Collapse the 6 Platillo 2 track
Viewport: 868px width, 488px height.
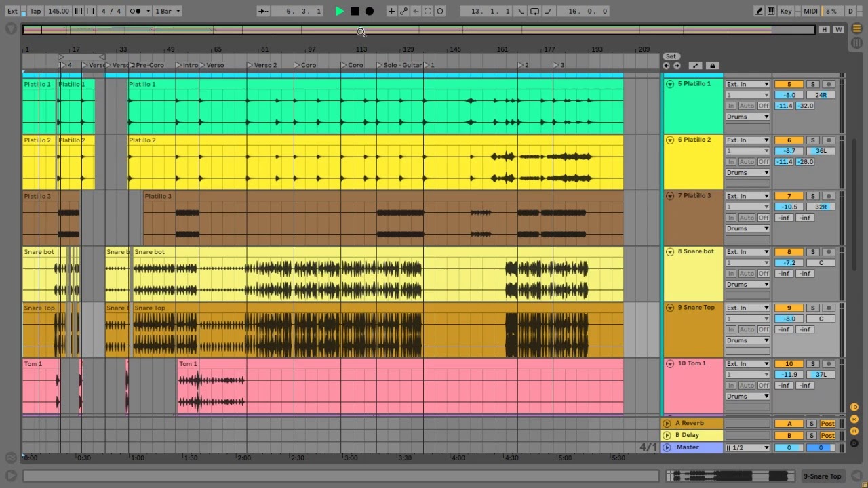click(670, 140)
